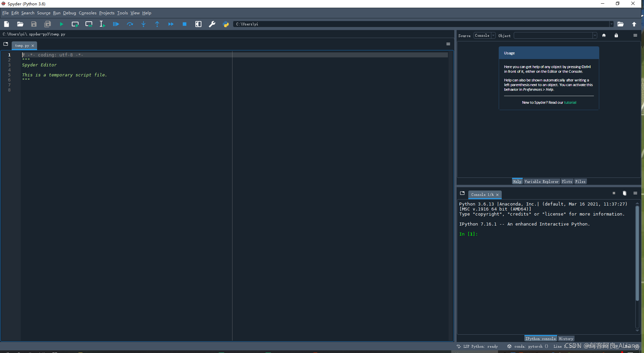The height and width of the screenshot is (353, 644).
Task: Start debugging the file
Action: (116, 24)
